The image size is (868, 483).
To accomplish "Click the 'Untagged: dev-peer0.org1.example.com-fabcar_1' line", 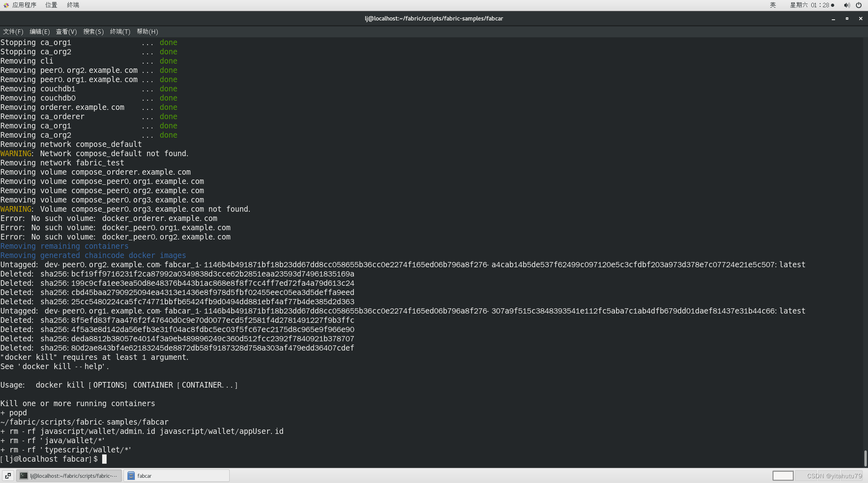I will tap(403, 311).
